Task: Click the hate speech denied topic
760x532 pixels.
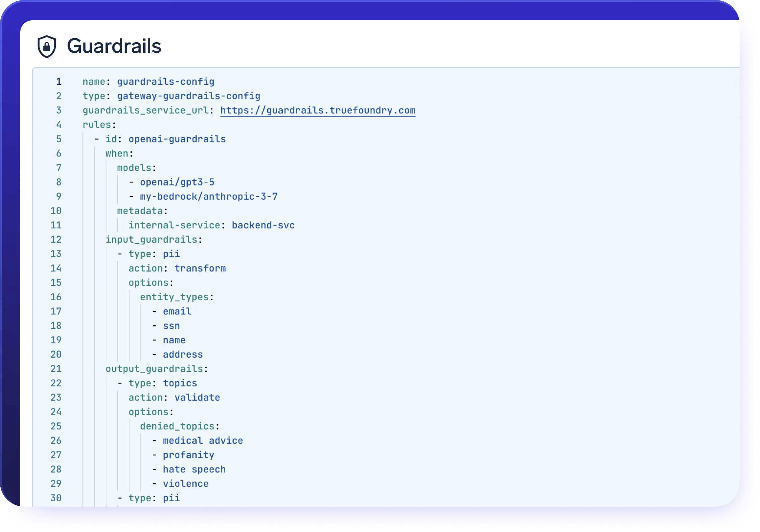Action: [x=194, y=470]
